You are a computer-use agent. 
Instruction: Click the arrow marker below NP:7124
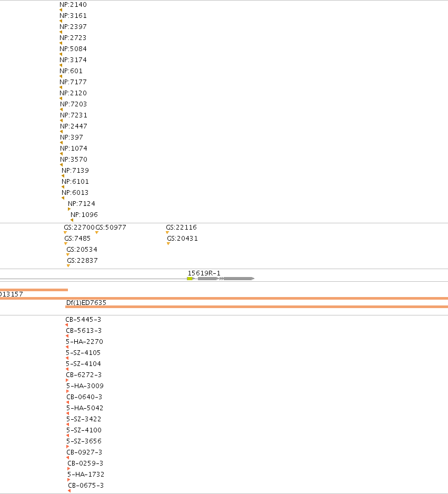coord(69,209)
